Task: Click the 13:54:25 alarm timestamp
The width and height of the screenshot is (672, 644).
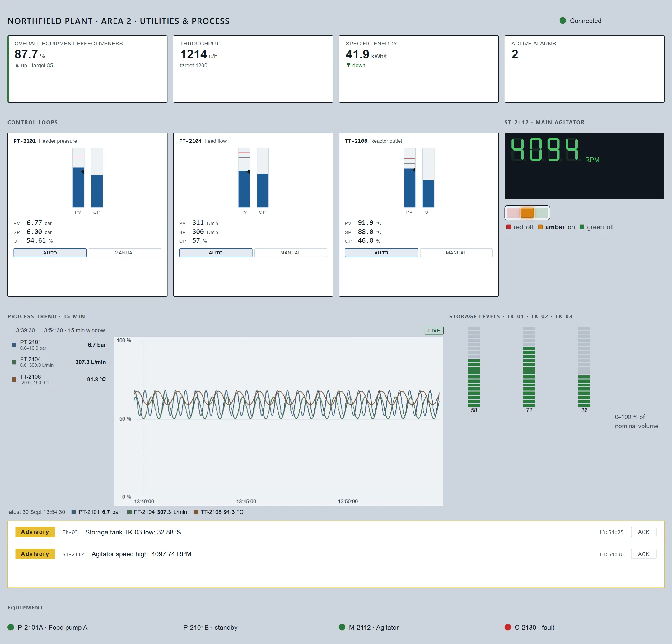Action: [611, 532]
